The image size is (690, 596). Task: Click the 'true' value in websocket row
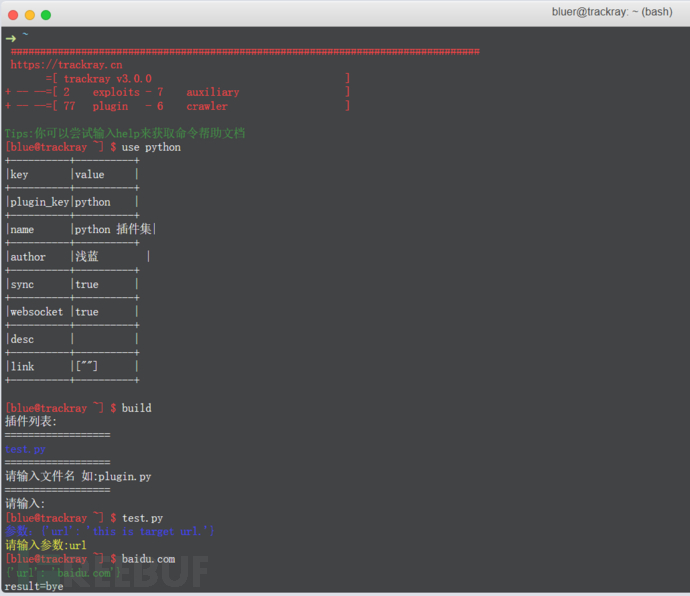point(87,312)
